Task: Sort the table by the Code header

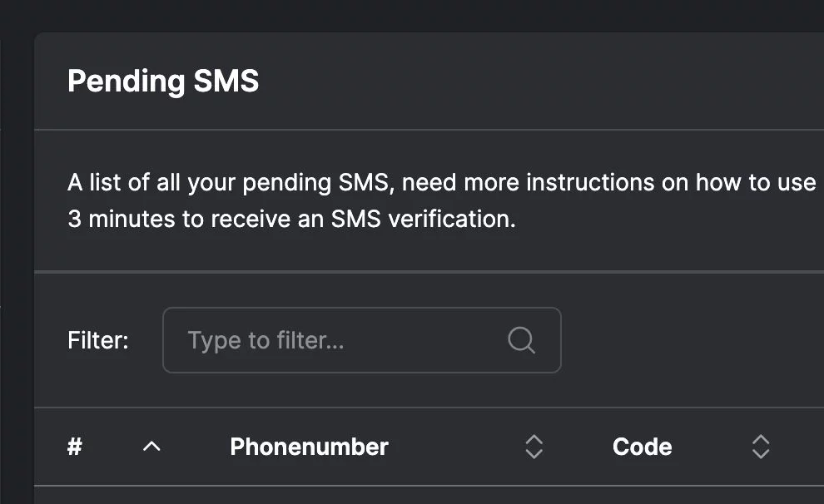Action: point(642,447)
